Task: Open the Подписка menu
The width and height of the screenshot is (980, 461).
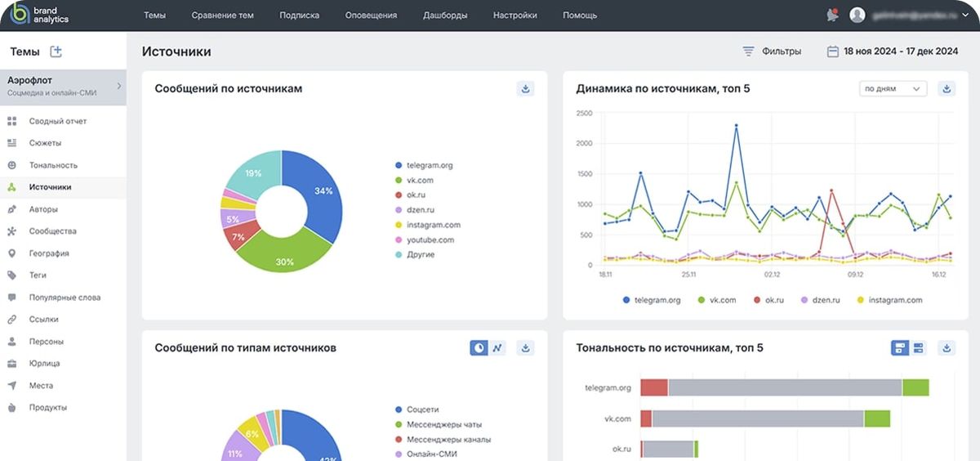Action: (x=299, y=15)
